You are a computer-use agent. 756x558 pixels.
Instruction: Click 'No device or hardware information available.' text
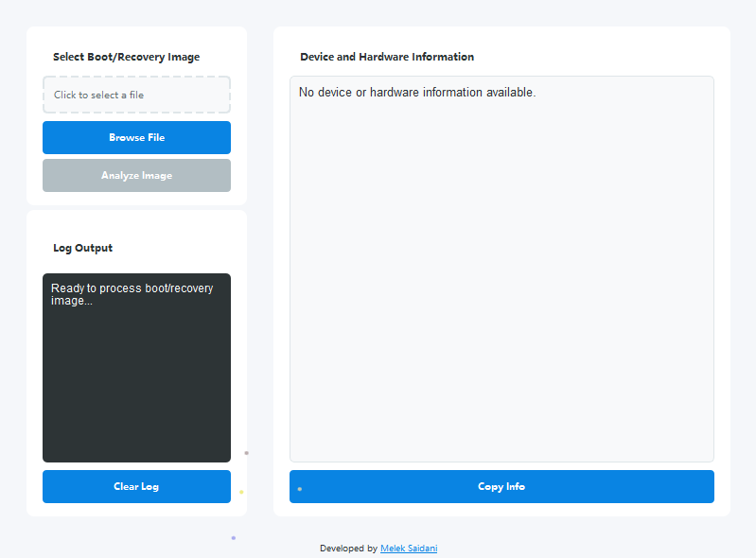(417, 93)
